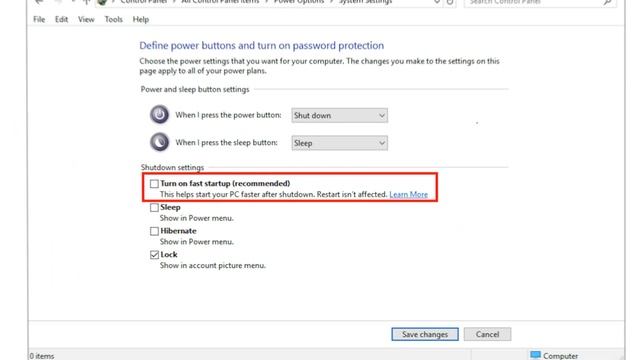Open the Tools menu
Image resolution: width=640 pixels, height=360 pixels.
113,19
